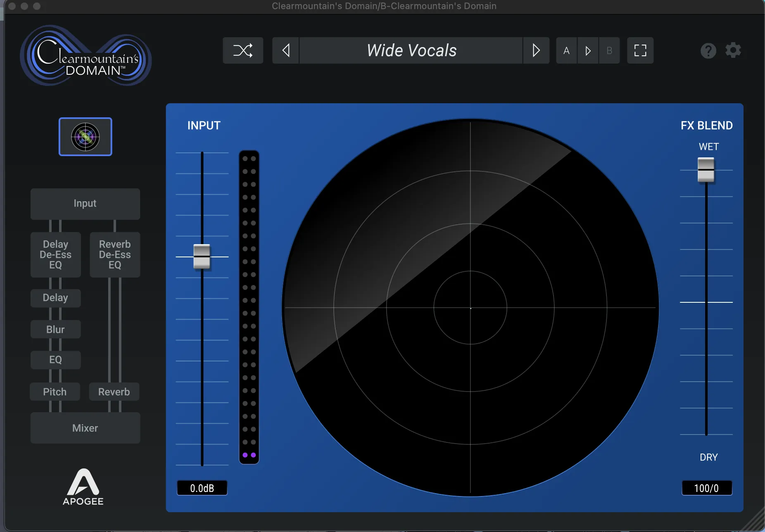Open the Blur module
The image size is (765, 532).
tap(55, 329)
